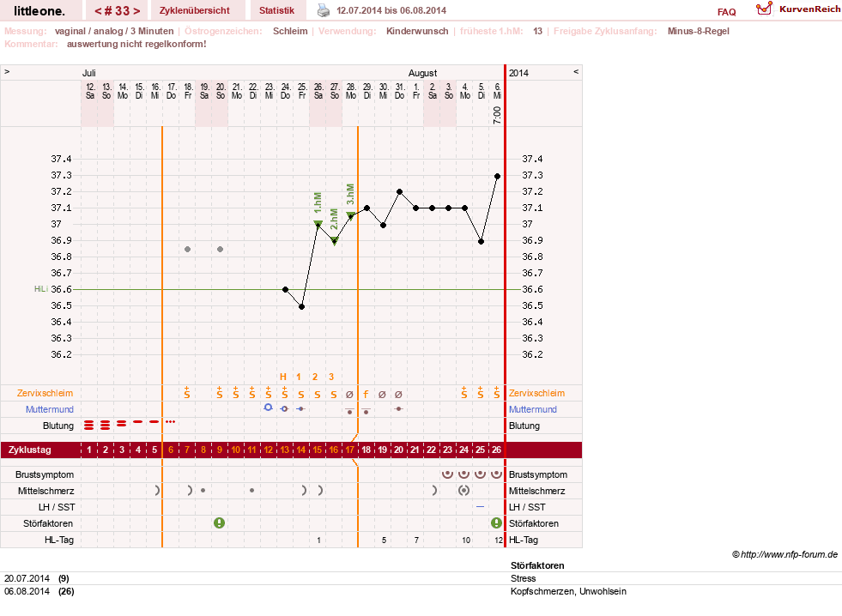The image size is (842, 616).
Task: Click the Brustsymptom icon on cycle day 23
Action: pyautogui.click(x=447, y=474)
